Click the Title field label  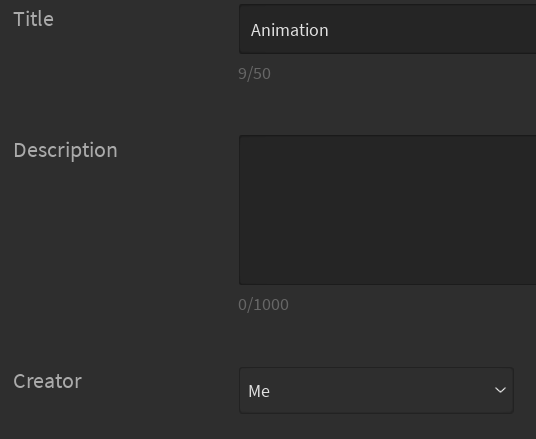pos(34,19)
